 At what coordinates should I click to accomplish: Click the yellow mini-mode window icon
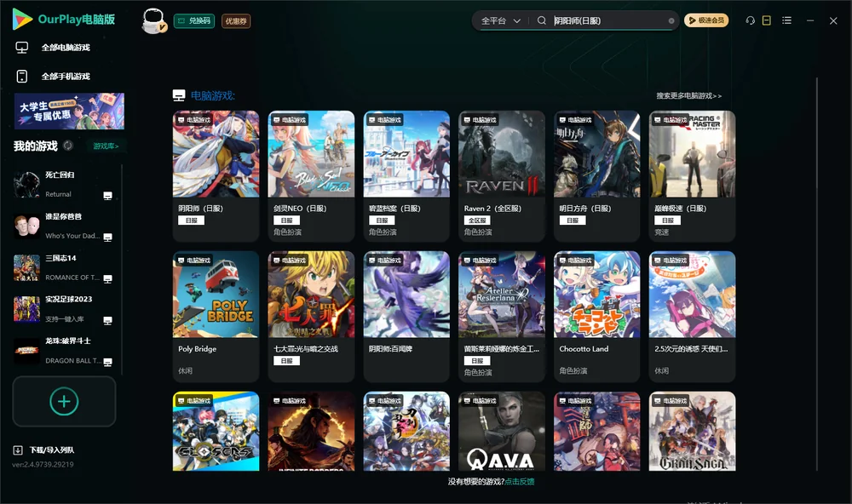click(767, 20)
